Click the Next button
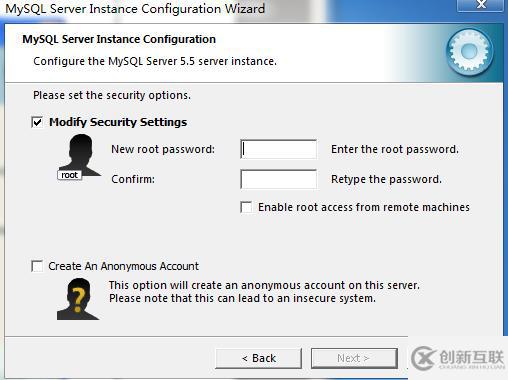Image resolution: width=508 pixels, height=380 pixels. pyautogui.click(x=354, y=358)
